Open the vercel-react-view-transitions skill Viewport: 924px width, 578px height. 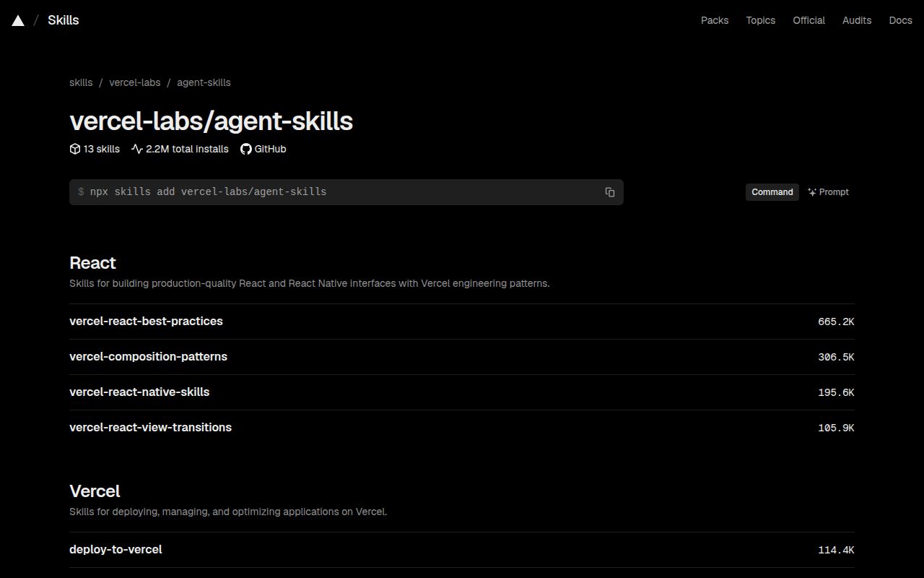tap(462, 428)
